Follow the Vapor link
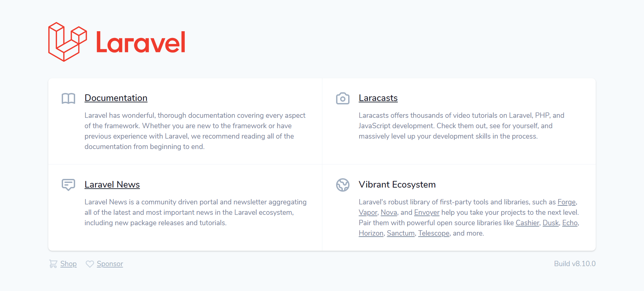Screen dimensions: 644x291 coord(368,212)
